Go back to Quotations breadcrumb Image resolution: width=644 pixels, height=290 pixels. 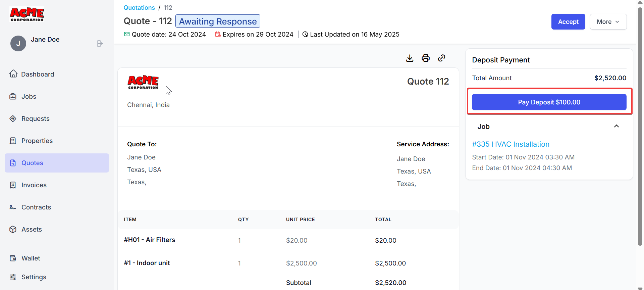[x=139, y=8]
